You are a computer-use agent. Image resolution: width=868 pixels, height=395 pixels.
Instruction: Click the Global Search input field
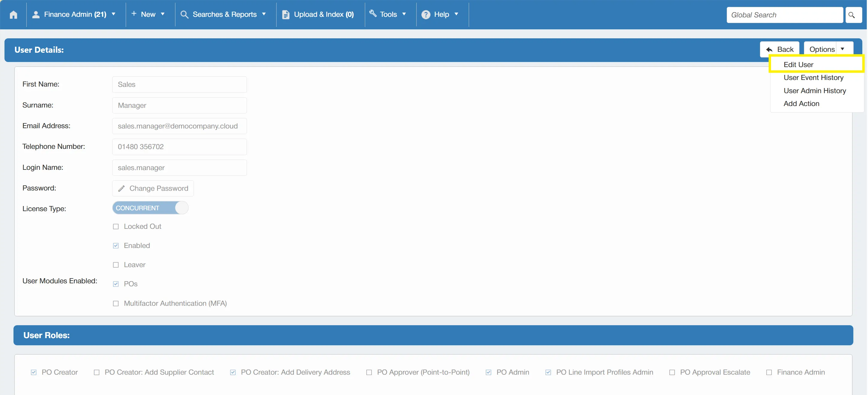click(785, 15)
